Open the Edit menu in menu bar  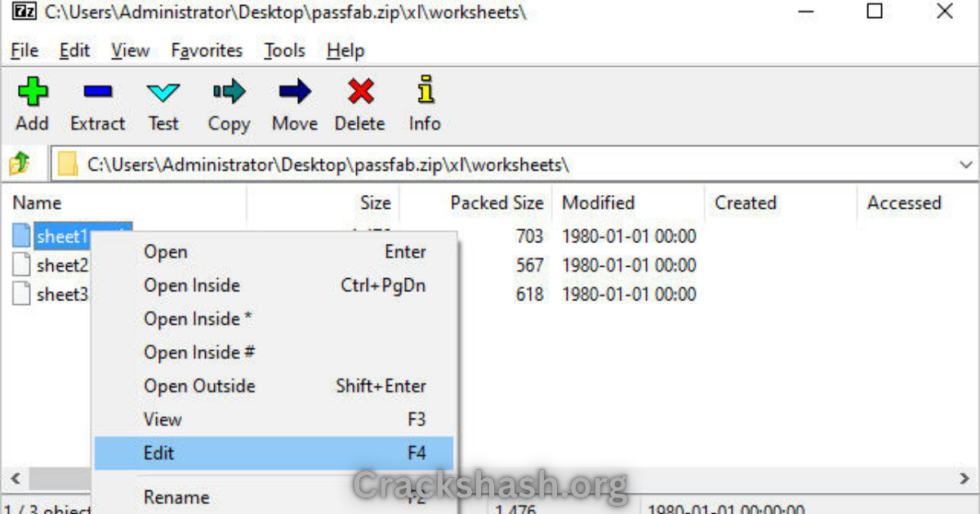[74, 51]
